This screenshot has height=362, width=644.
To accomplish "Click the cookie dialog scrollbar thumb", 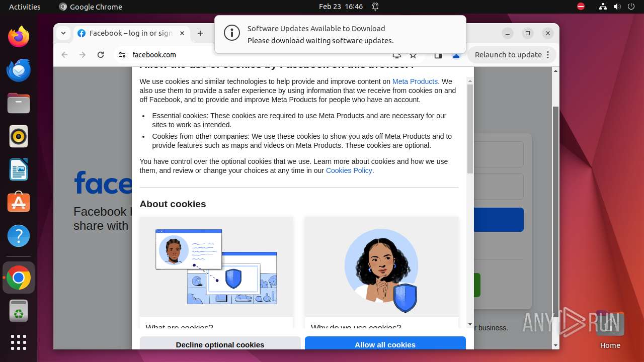I will click(x=470, y=129).
